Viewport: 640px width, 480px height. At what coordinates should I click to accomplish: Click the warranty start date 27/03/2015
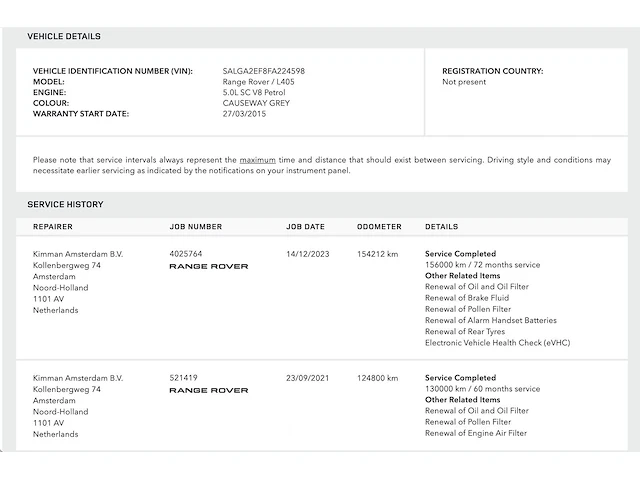point(244,114)
